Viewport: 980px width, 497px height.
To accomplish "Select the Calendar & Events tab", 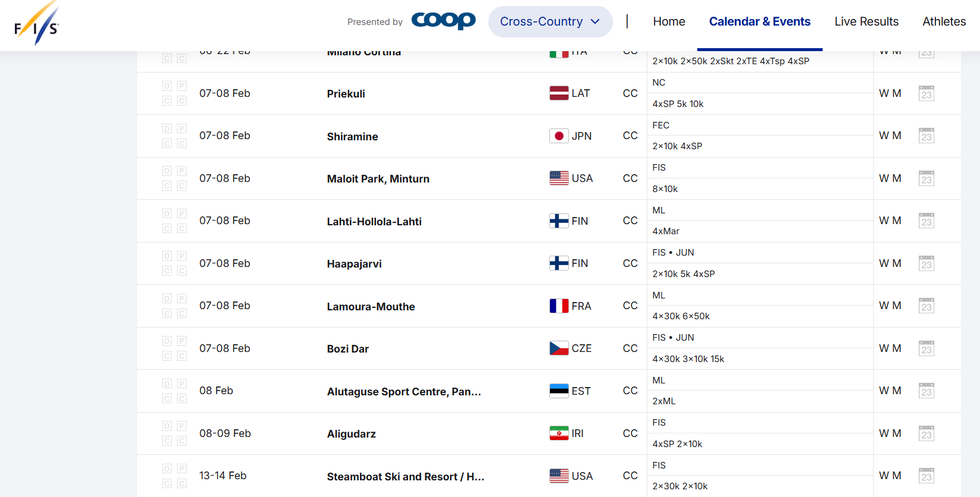I will click(760, 22).
